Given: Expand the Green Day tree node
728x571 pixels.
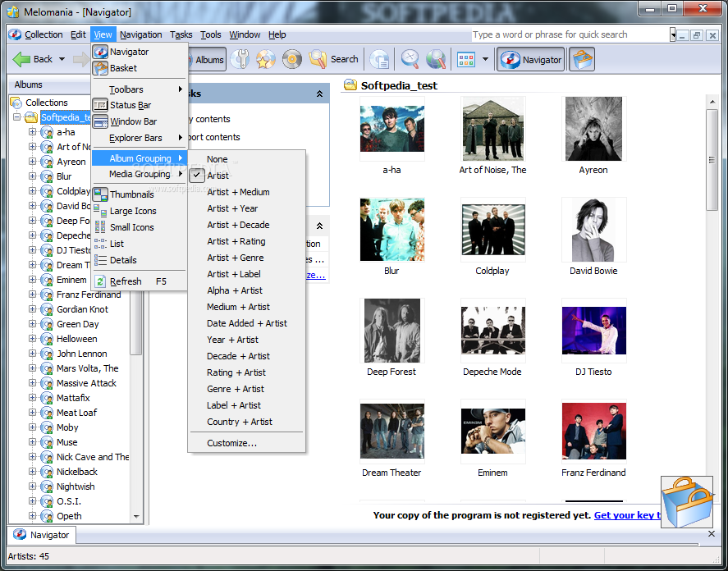Looking at the screenshot, I should point(32,324).
